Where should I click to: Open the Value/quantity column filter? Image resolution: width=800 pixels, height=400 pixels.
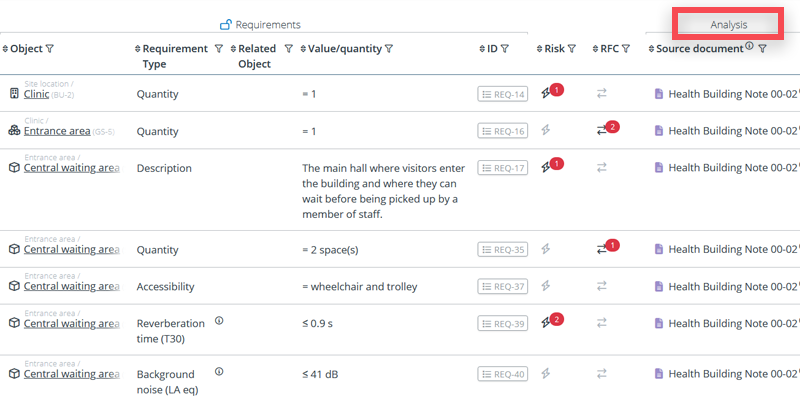pos(389,48)
